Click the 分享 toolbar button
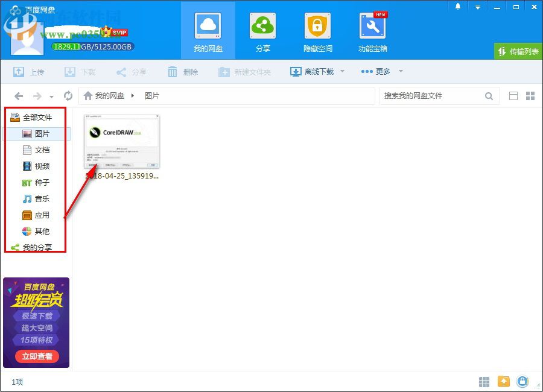The height and width of the screenshot is (392, 543). click(132, 72)
